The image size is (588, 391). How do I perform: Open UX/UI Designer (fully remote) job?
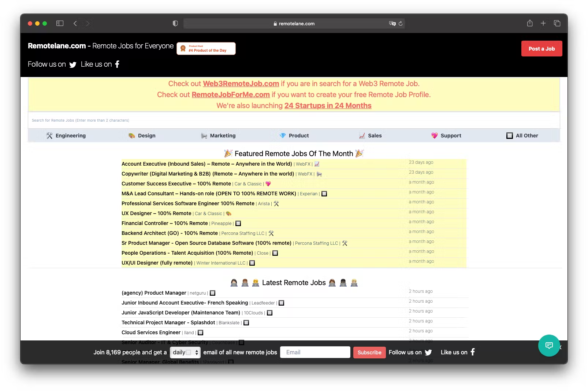click(x=157, y=263)
